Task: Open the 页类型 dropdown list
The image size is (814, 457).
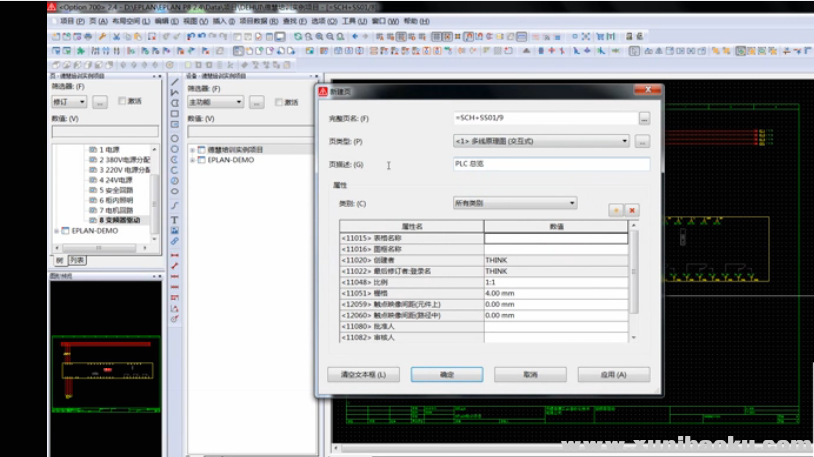Action: point(625,141)
